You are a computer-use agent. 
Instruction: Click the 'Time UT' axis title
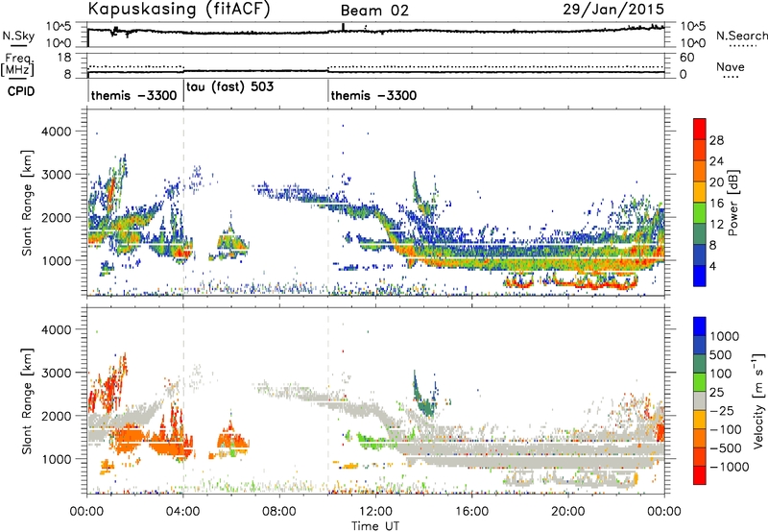(375, 526)
